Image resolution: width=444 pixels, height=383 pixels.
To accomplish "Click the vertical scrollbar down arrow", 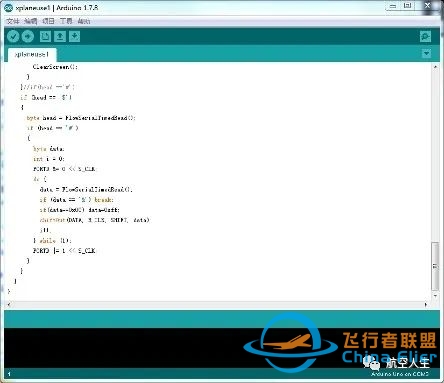I will tap(435, 296).
